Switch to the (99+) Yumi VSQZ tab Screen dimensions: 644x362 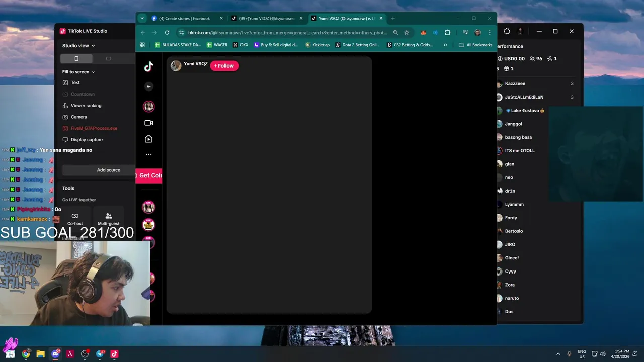267,18
